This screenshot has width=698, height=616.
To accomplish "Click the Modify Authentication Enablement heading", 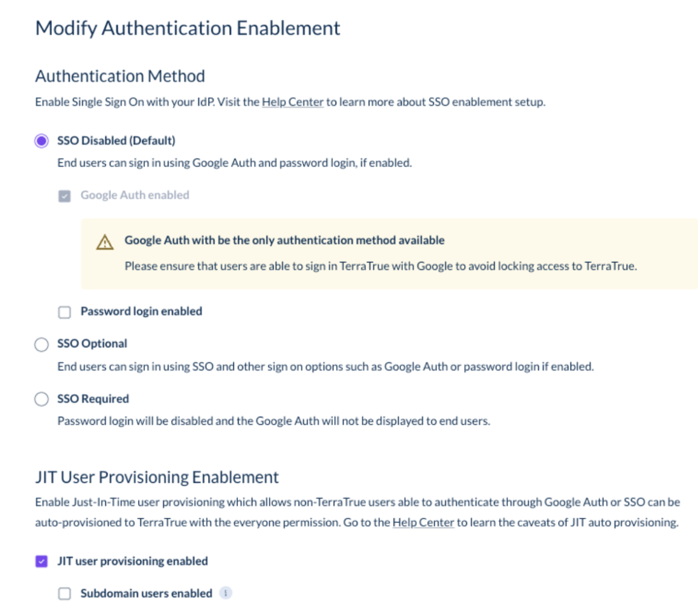I will pyautogui.click(x=188, y=28).
